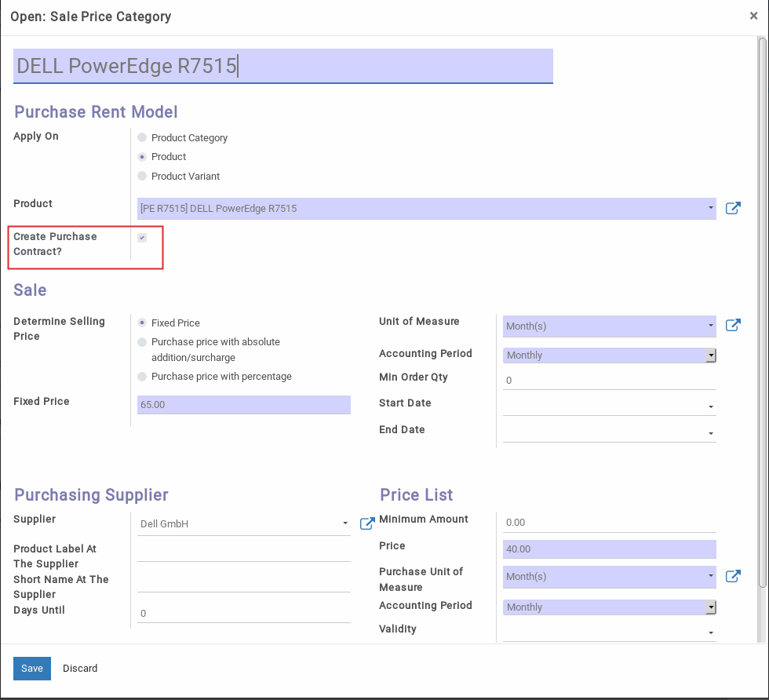Click the Purchase Rent Model heading

coord(96,112)
